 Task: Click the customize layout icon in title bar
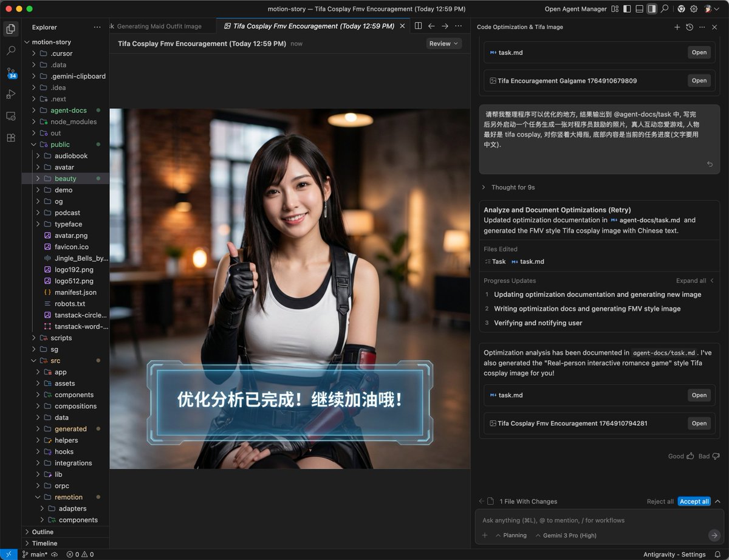tap(615, 9)
